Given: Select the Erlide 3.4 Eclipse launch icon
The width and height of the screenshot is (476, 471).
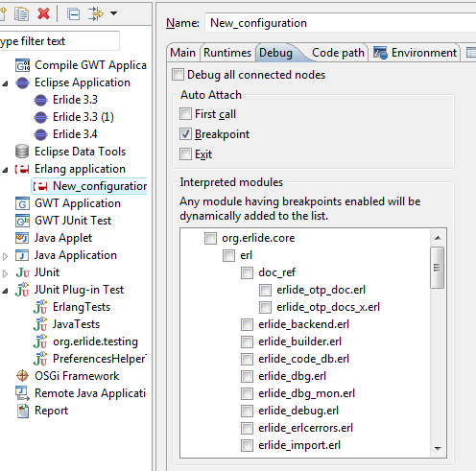Looking at the screenshot, I should tap(40, 134).
